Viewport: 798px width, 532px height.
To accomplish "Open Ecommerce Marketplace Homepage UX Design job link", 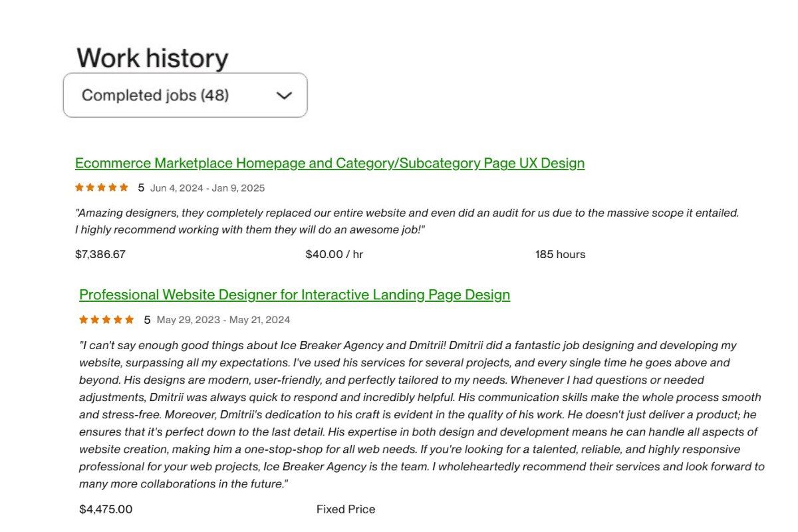I will pyautogui.click(x=330, y=163).
